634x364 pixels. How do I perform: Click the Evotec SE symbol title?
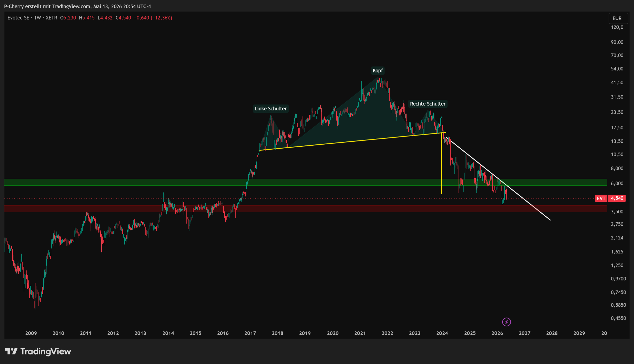(18, 18)
